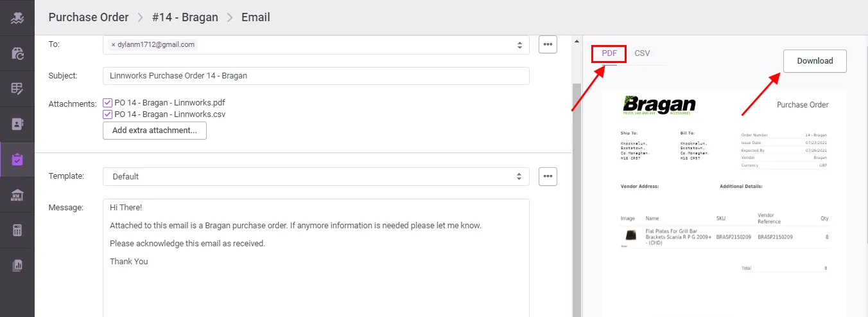The width and height of the screenshot is (868, 317).
Task: Switch to the CSV preview tab
Action: click(x=642, y=53)
